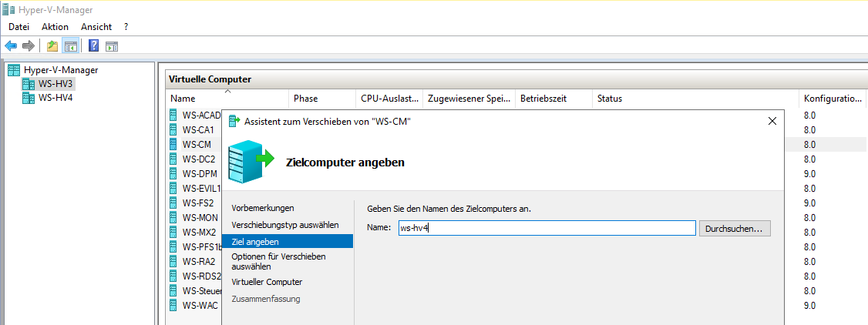Click the VM icon next to WS-MON
868x325 pixels.
tap(173, 218)
